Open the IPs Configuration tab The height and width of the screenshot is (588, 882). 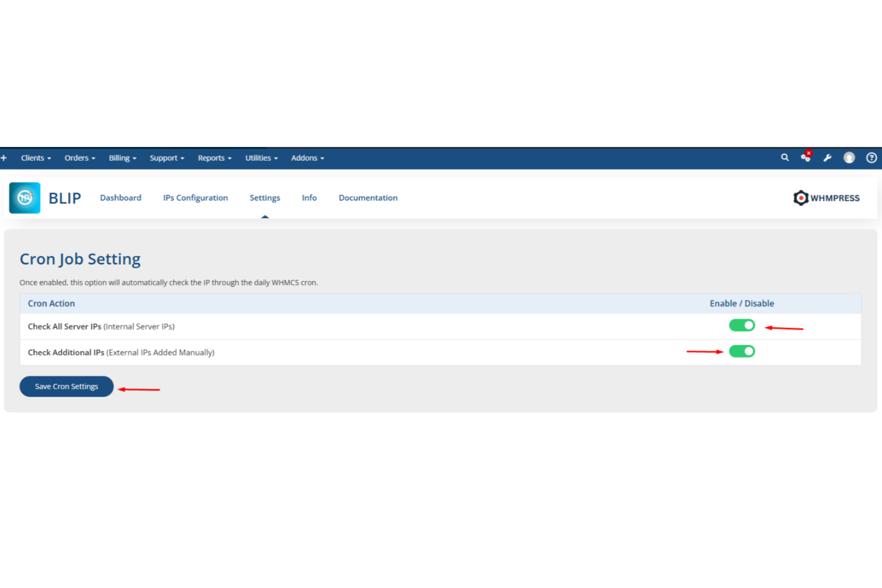pos(195,198)
